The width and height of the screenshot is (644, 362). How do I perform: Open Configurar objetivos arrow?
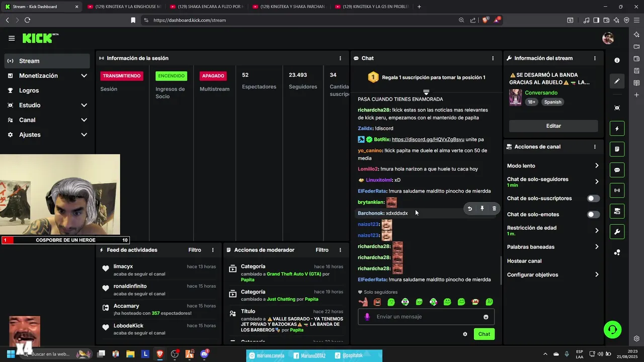(597, 275)
